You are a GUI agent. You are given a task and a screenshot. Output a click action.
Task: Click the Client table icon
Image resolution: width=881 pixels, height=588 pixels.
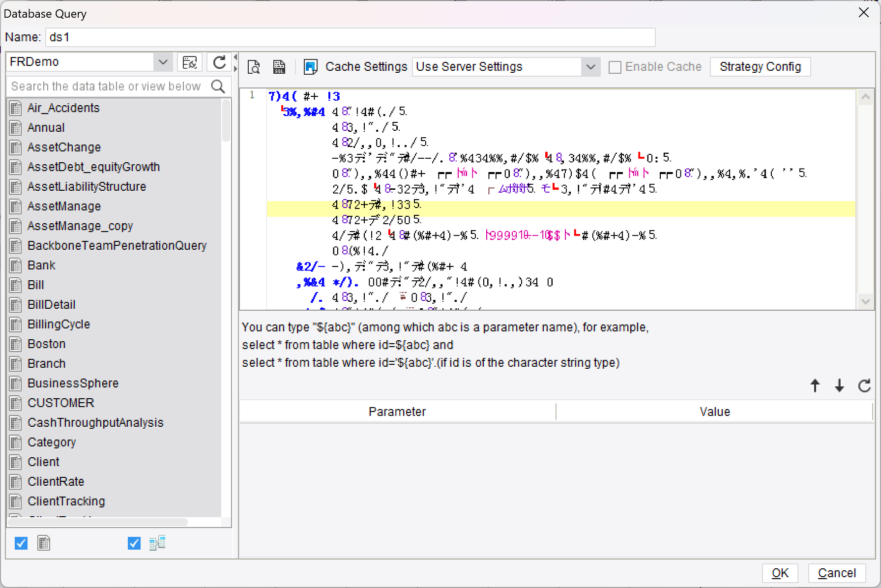(x=16, y=462)
